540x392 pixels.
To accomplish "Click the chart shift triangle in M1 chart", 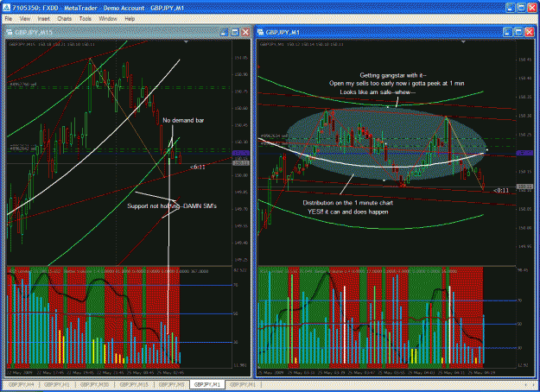I will tap(463, 41).
